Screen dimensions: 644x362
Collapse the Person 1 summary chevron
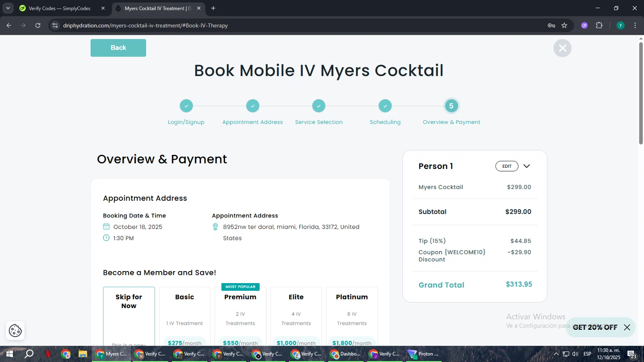tap(527, 166)
